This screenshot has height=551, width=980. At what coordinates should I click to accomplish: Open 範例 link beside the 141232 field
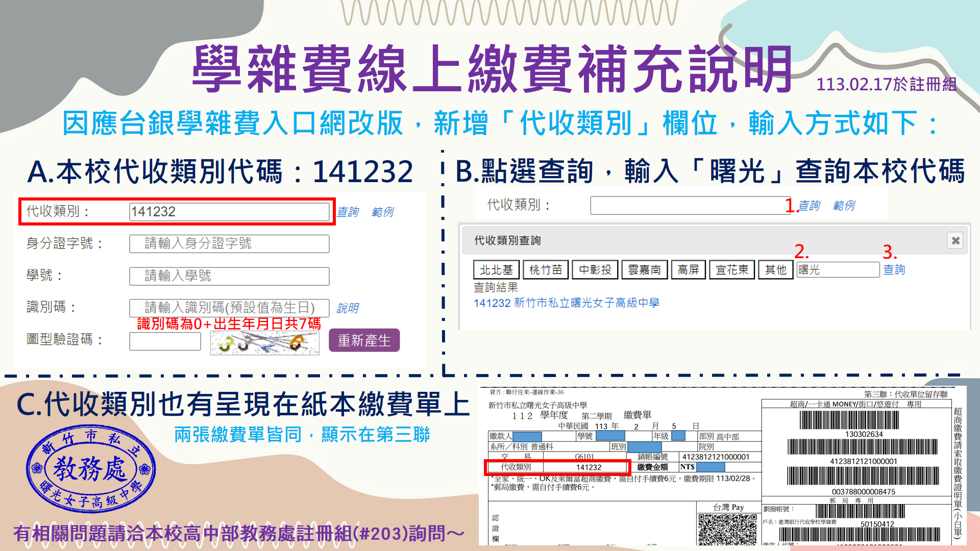(x=383, y=212)
